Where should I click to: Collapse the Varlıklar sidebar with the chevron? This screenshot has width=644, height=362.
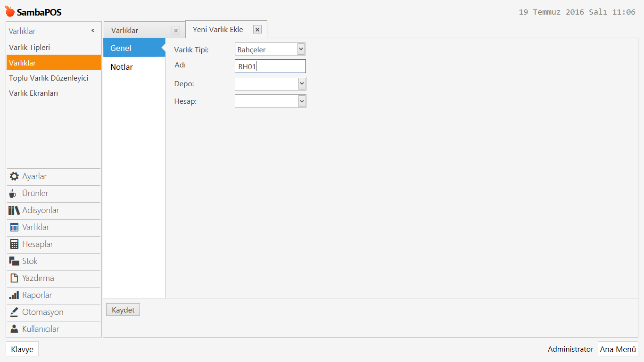93,31
